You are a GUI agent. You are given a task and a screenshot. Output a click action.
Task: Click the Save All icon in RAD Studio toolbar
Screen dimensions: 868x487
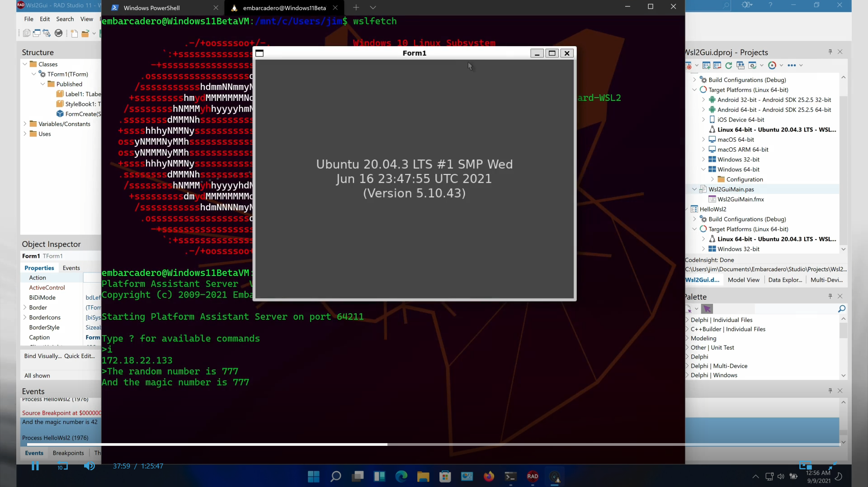coord(27,33)
